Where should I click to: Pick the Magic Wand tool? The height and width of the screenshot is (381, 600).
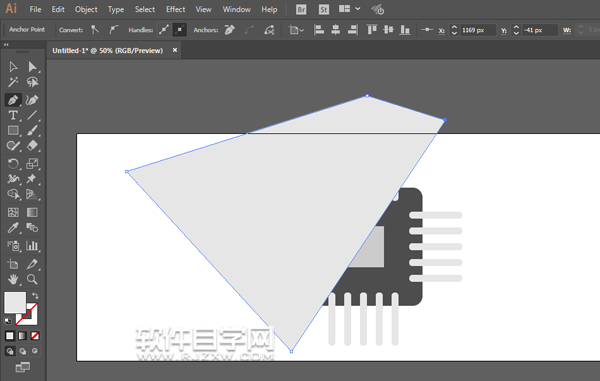pos(13,82)
